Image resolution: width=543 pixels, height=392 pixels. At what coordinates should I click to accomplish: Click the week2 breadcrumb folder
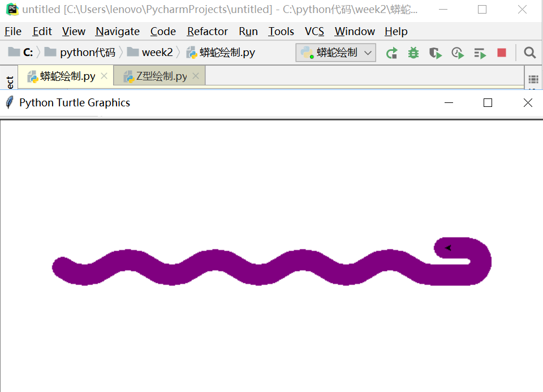[150, 52]
